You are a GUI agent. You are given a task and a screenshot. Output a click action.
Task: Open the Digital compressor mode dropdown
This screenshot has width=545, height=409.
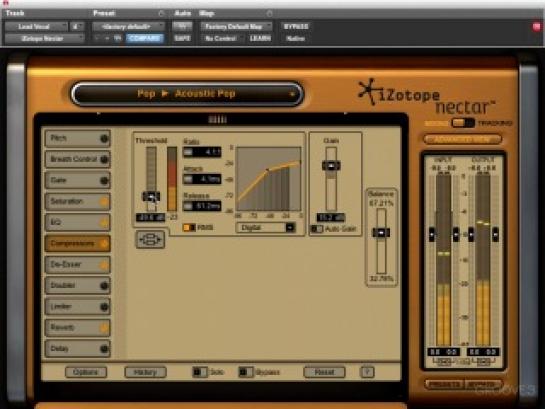[266, 228]
